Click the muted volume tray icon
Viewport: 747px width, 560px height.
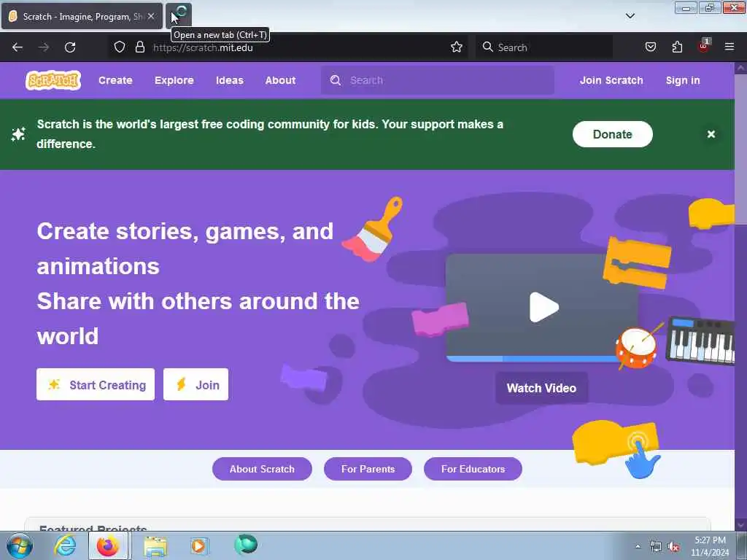pyautogui.click(x=673, y=547)
